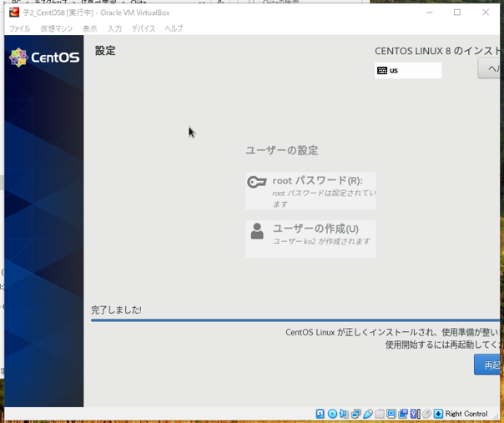The height and width of the screenshot is (423, 504).
Task: Click the CentOS logo in sidebar
Action: pyautogui.click(x=44, y=58)
